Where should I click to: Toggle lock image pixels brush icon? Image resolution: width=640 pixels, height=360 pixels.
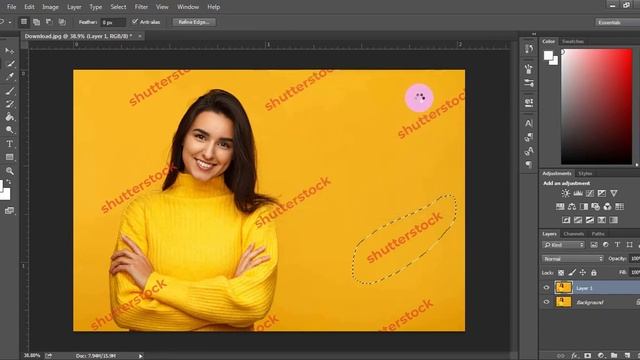click(572, 273)
